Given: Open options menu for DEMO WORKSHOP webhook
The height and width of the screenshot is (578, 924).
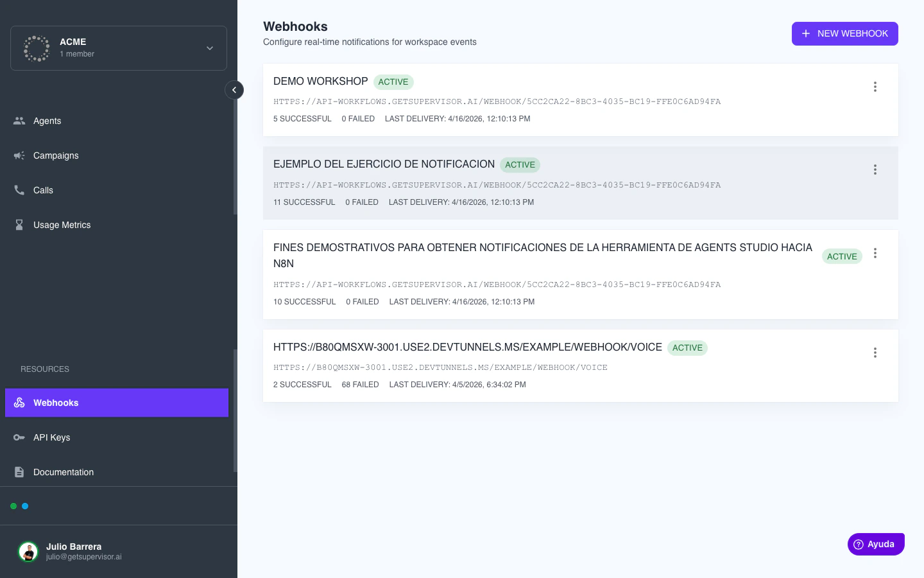Looking at the screenshot, I should tap(875, 87).
